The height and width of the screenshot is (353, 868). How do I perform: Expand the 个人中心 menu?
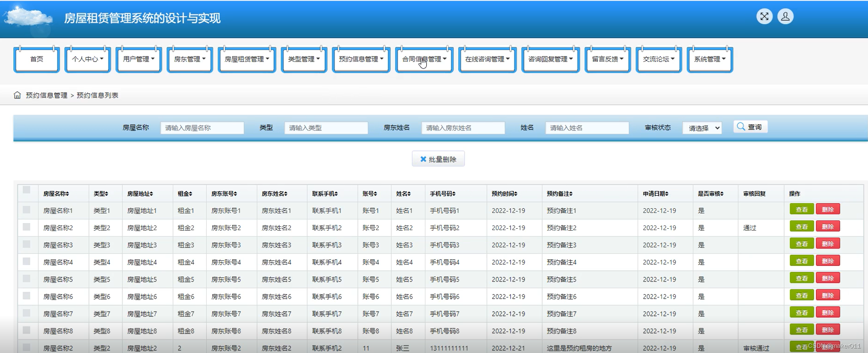tap(88, 59)
